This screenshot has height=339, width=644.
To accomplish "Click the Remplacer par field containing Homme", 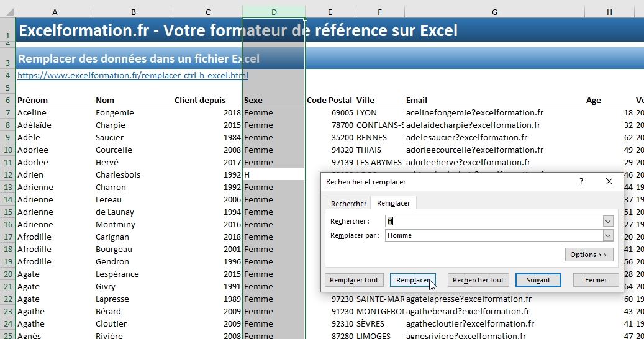I will [x=494, y=235].
